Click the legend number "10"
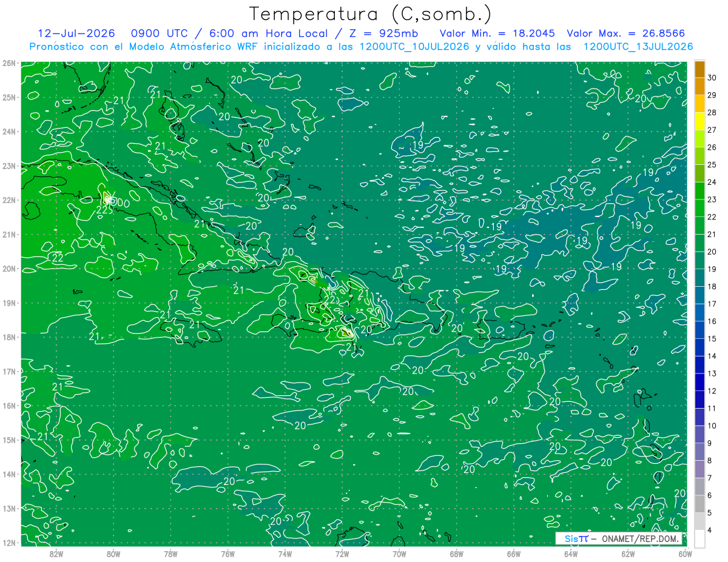The height and width of the screenshot is (562, 728). (x=712, y=426)
